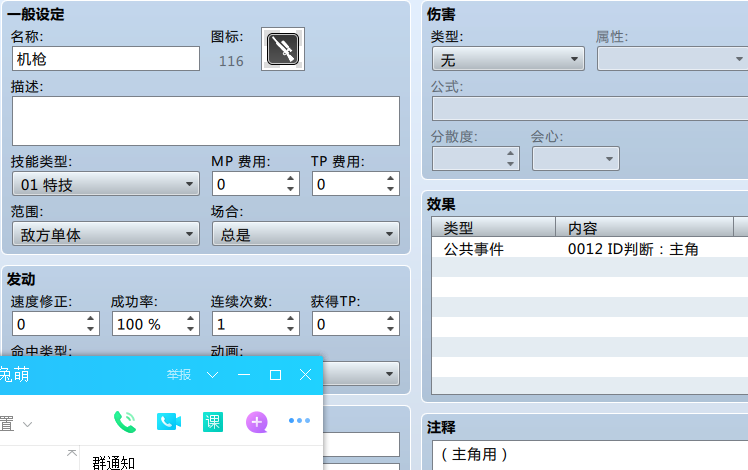Open the 伤害 类型 dropdown showing 无

(508, 59)
